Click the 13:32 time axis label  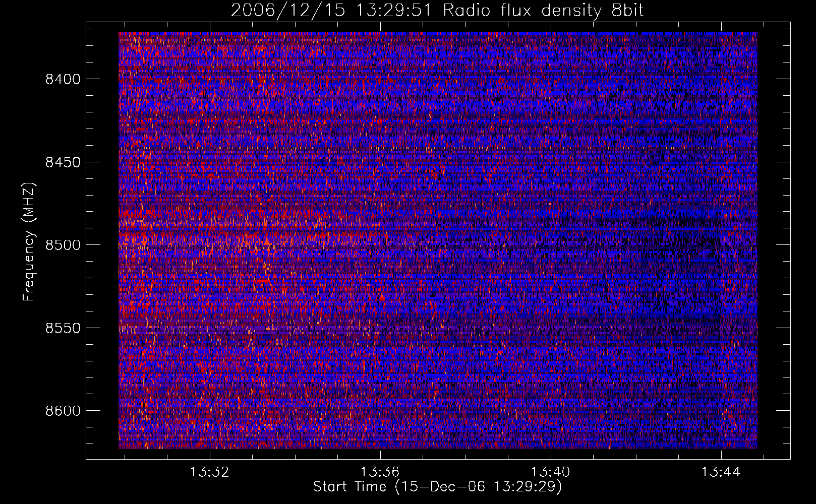click(209, 472)
